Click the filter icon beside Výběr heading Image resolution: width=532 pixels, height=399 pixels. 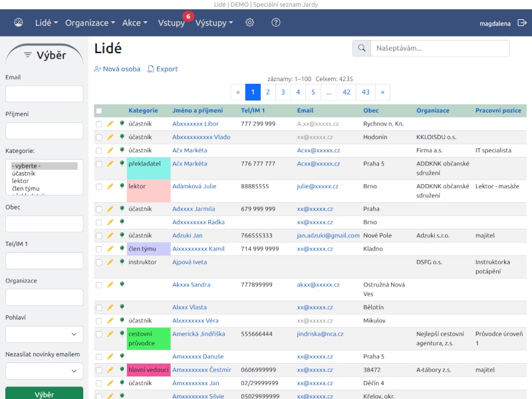(x=28, y=55)
